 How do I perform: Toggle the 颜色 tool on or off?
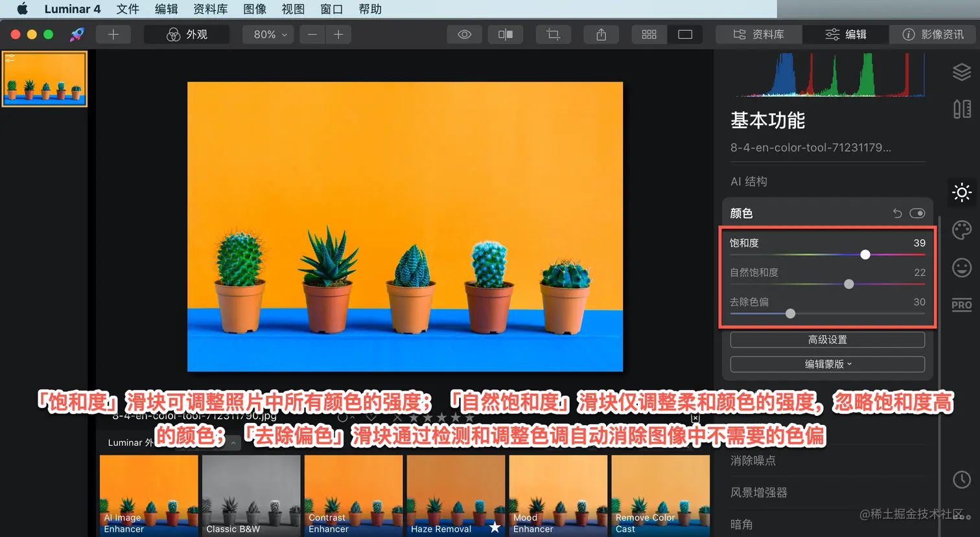pos(917,213)
